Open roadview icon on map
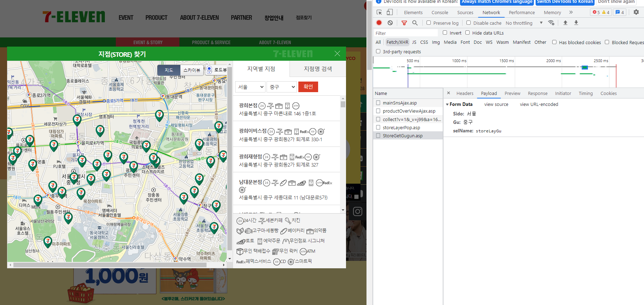 pos(209,69)
